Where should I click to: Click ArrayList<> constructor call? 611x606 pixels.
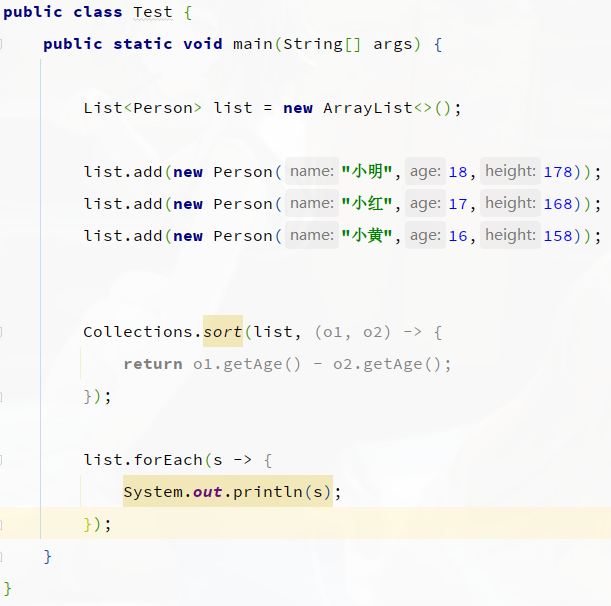tap(387, 108)
